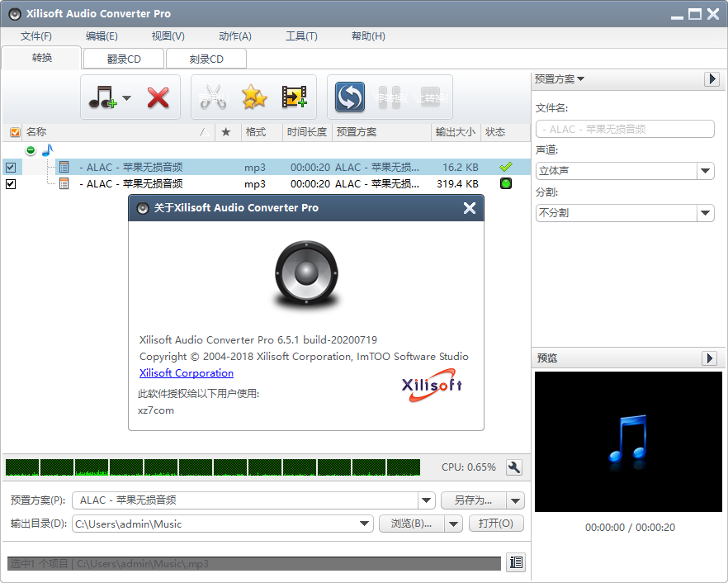Collapse the audio group green minus icon
Screen dimensions: 728x583
point(31,150)
